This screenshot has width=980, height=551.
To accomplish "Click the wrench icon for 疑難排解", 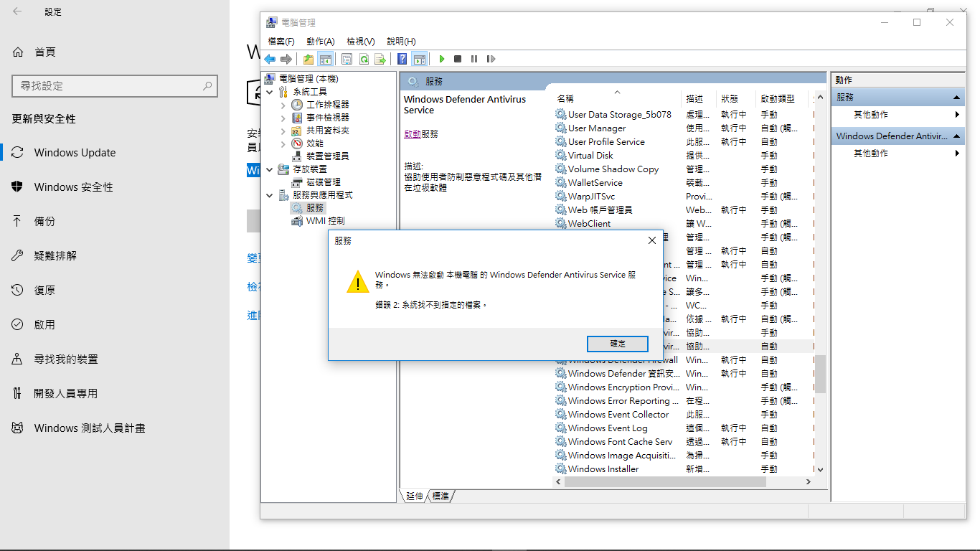I will coord(18,255).
